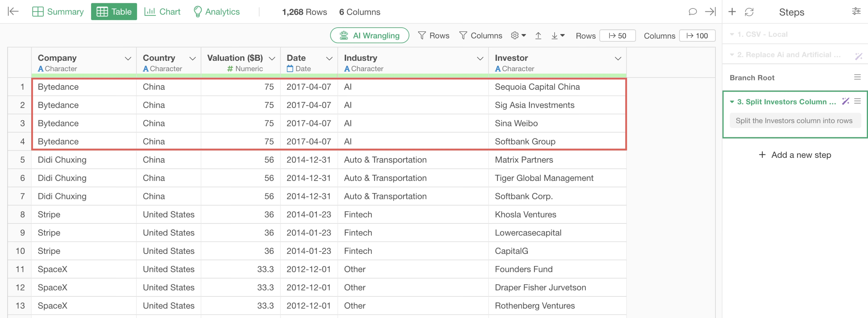
Task: Open AI Wrangling
Action: pos(370,35)
